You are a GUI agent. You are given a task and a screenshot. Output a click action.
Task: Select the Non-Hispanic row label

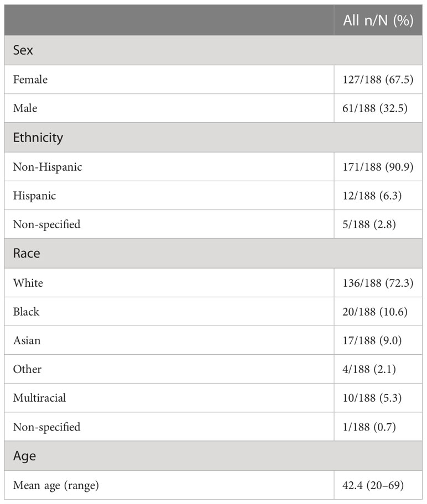[x=48, y=167]
